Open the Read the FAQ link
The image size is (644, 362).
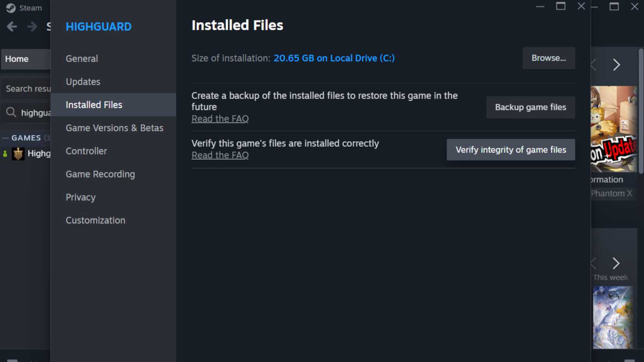(x=220, y=119)
